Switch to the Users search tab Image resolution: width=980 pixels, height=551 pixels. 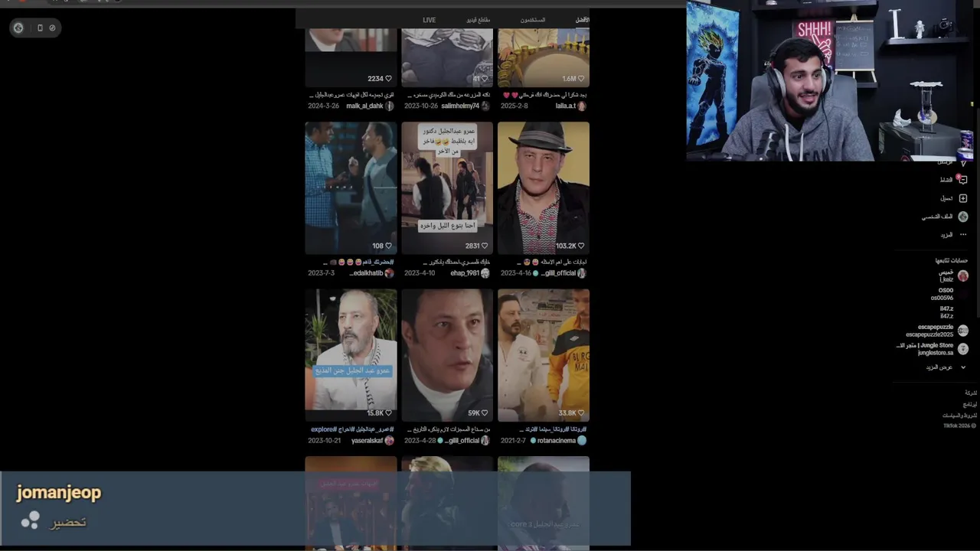pos(533,20)
